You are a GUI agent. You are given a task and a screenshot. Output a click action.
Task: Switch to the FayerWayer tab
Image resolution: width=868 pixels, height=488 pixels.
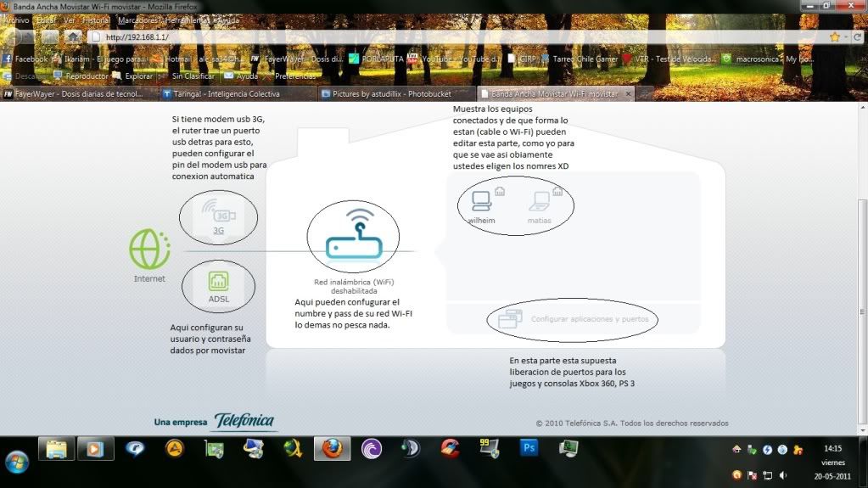click(x=80, y=93)
